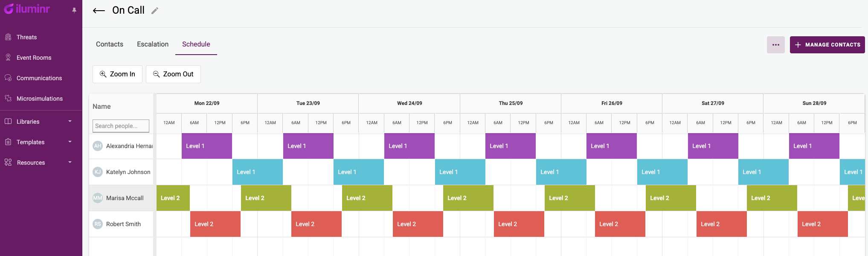868x256 pixels.
Task: Click the iluminr logo
Action: click(x=27, y=9)
